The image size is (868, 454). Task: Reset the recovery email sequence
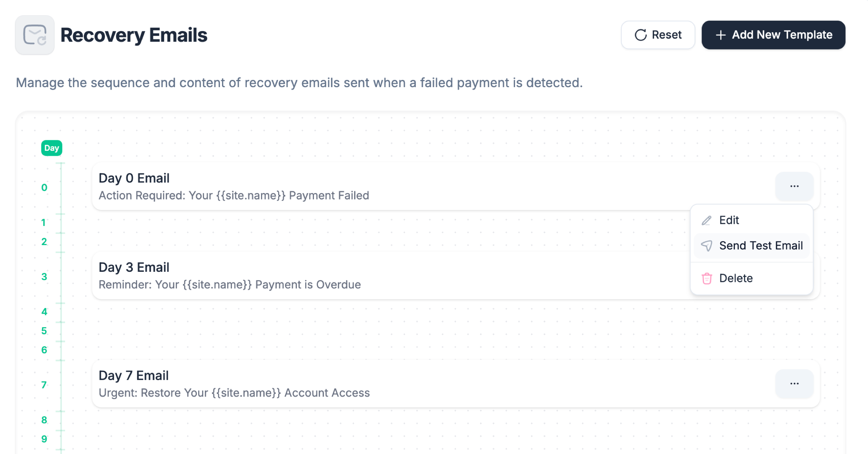tap(658, 35)
